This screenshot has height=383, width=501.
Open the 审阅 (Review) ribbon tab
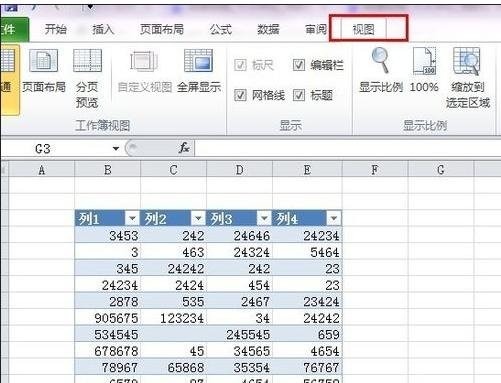(316, 29)
